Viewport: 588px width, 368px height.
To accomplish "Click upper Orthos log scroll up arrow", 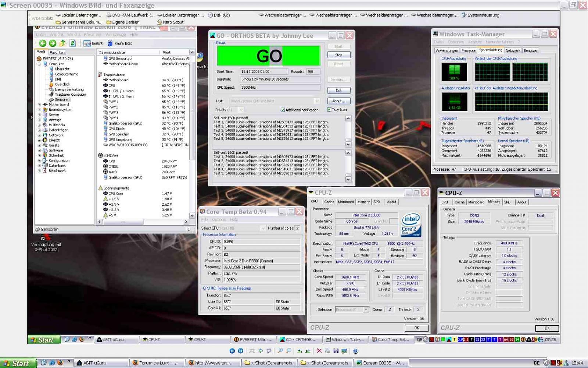I will (348, 118).
